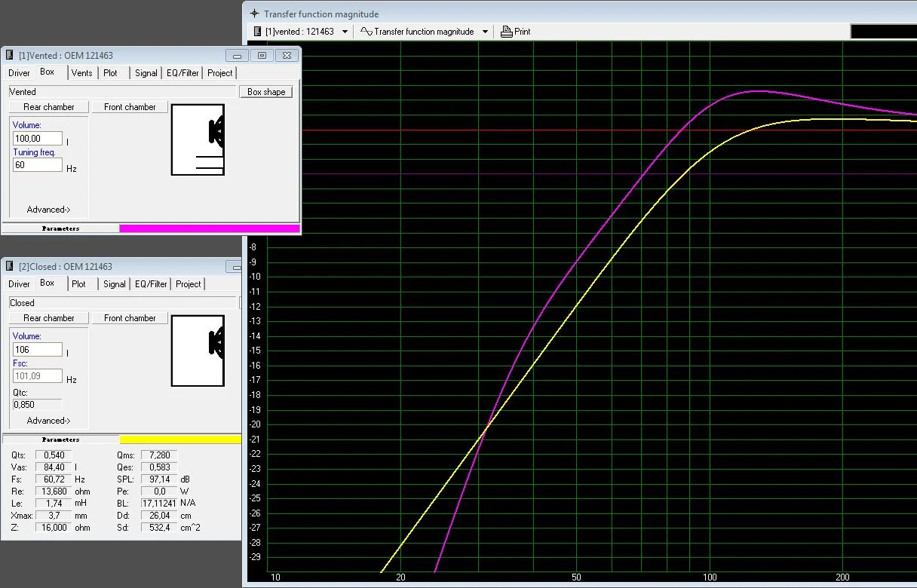Click the Print icon in graph toolbar
The image size is (917, 588).
[x=507, y=32]
